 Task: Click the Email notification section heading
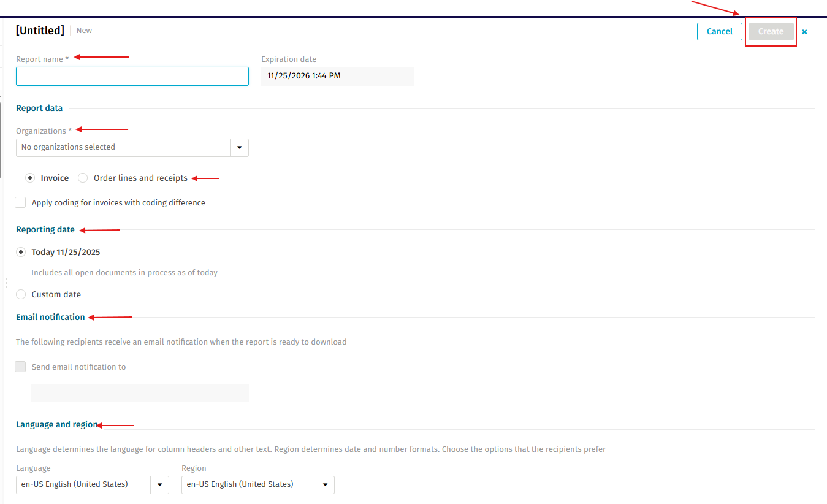tap(50, 317)
